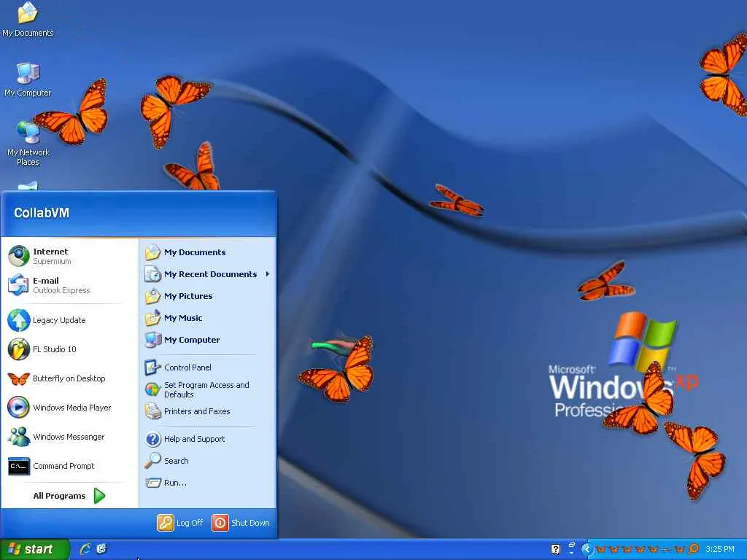The image size is (747, 560).
Task: Click the CollabVM user name header
Action: click(42, 213)
